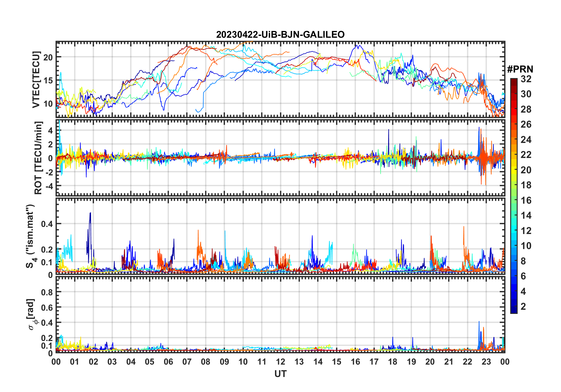Click colorbar tick label 2
561x392 pixels.
pyautogui.click(x=523, y=307)
